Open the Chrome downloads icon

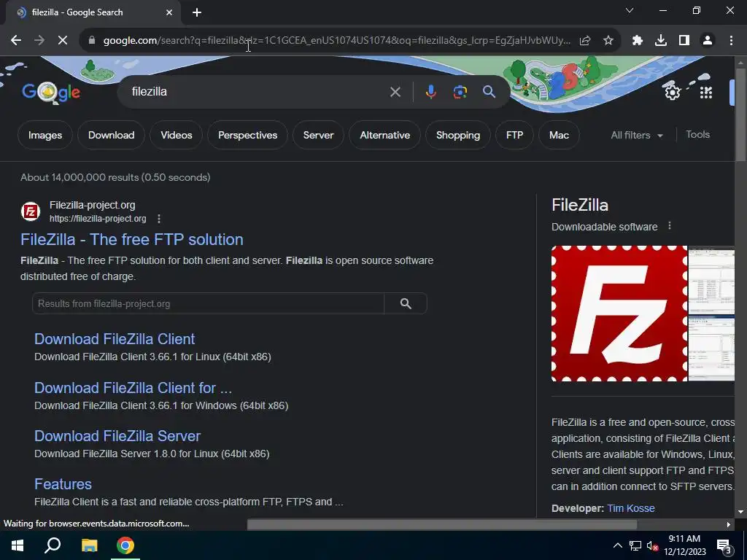(x=661, y=41)
